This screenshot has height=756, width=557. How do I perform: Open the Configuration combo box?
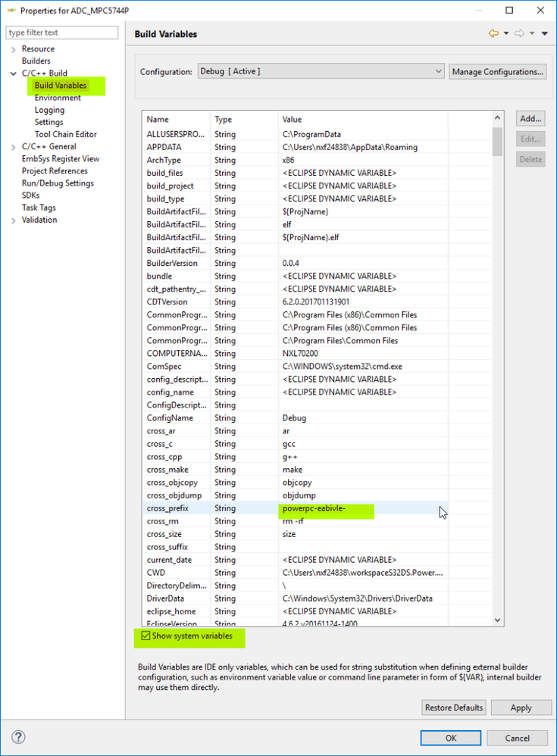click(x=321, y=71)
